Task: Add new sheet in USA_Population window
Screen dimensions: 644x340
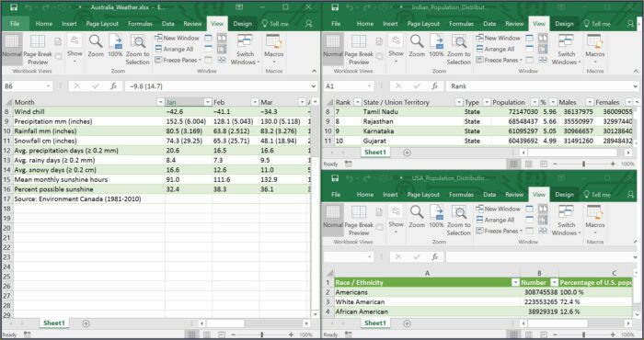Action: point(407,323)
